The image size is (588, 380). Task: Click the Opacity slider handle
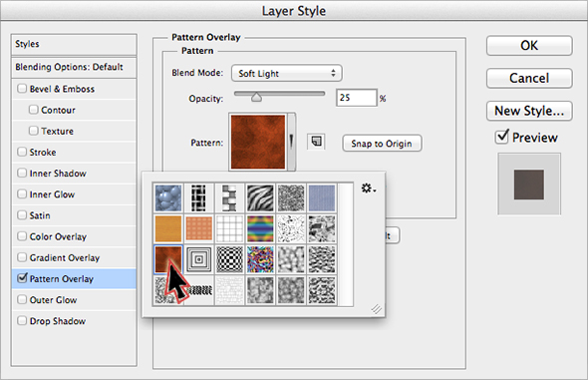pos(256,98)
